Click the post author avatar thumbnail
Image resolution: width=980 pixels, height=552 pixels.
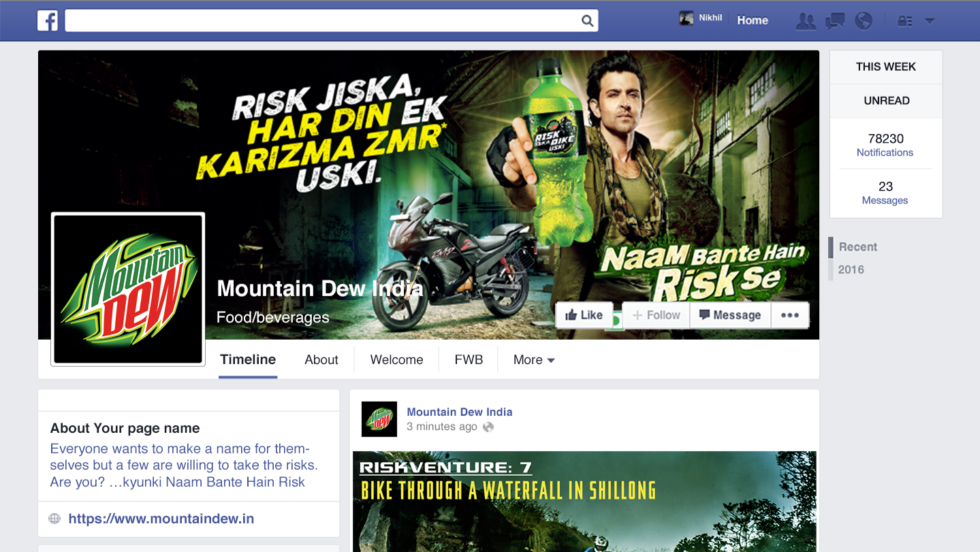[x=379, y=419]
